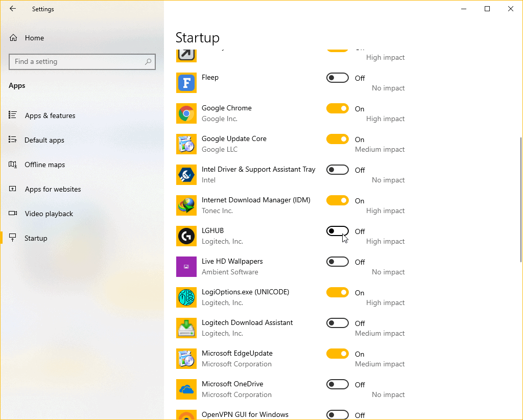Click the Live HD Wallpapers icon
This screenshot has height=420, width=523.
[186, 267]
